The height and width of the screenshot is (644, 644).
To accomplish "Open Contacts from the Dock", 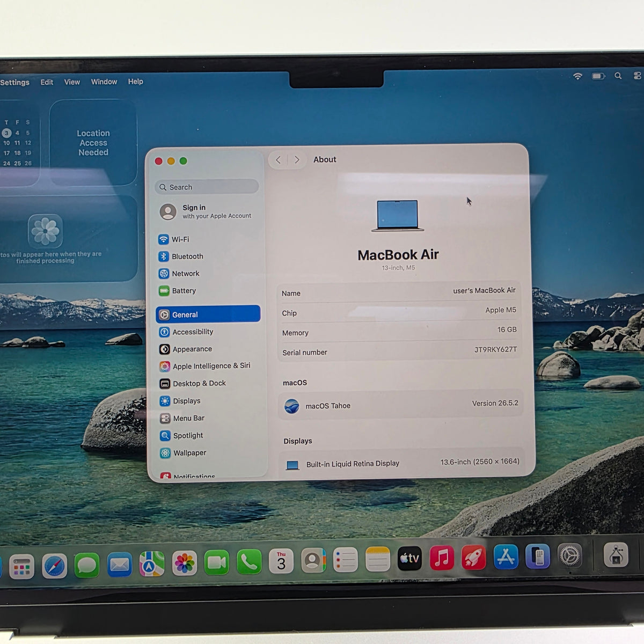I will (x=313, y=561).
